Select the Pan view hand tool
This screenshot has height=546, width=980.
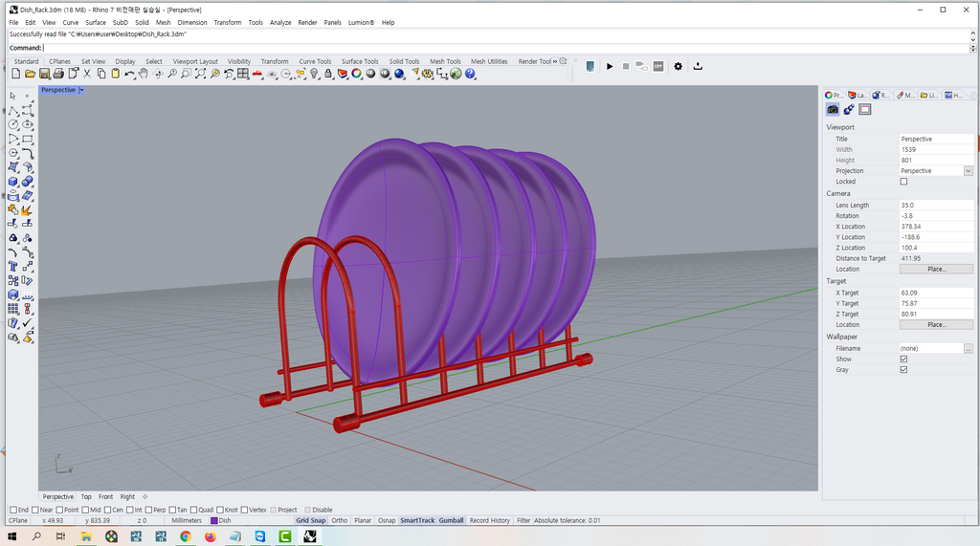point(144,74)
